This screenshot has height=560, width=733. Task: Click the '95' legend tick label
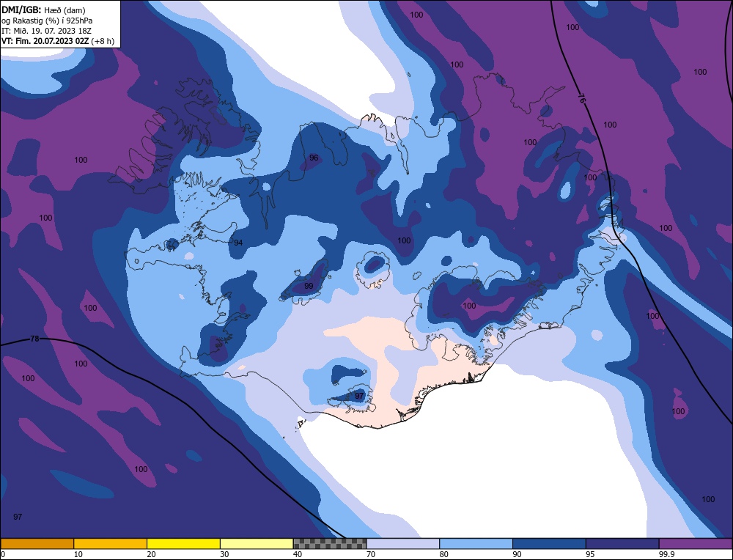click(590, 554)
